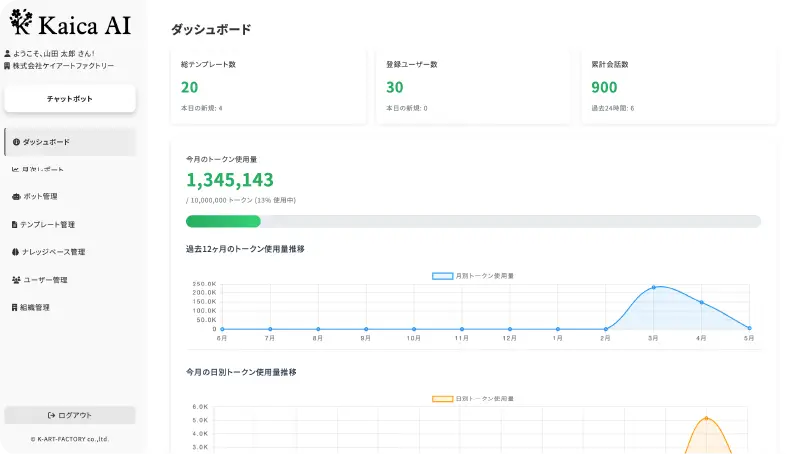Click the 本日の新規: 0 text
This screenshot has height=456, width=800.
point(407,108)
